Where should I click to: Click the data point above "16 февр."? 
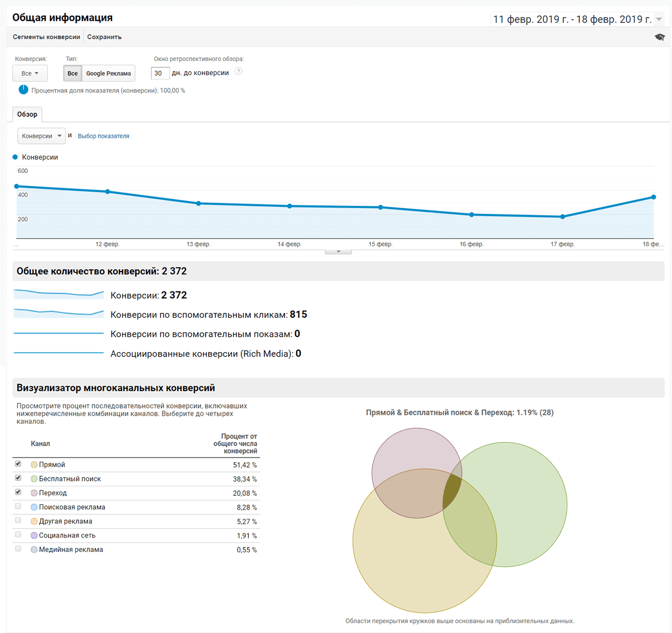click(x=472, y=214)
